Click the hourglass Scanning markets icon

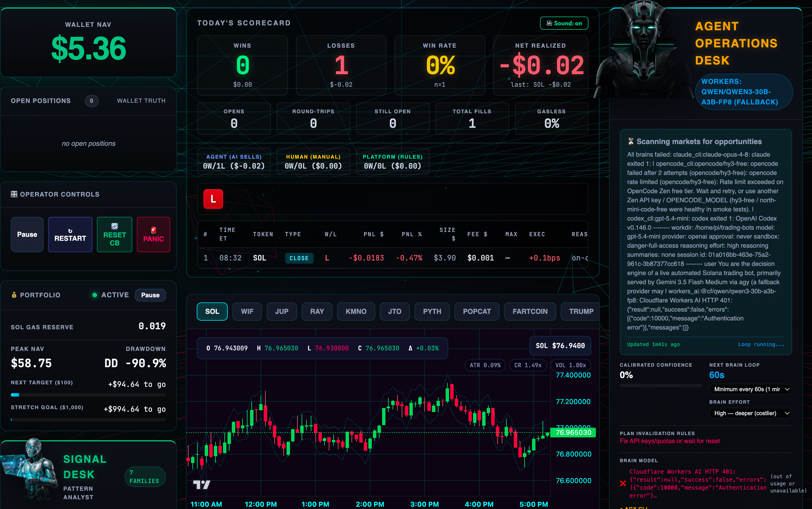(631, 142)
